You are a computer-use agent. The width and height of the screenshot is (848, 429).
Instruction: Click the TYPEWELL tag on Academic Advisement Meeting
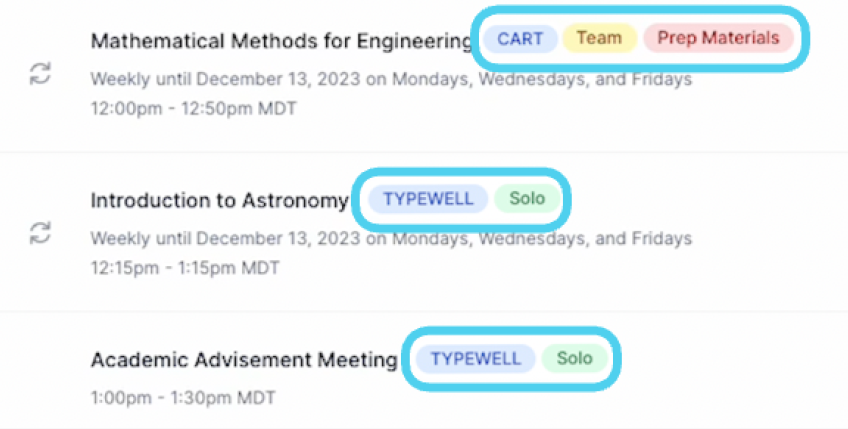point(475,358)
